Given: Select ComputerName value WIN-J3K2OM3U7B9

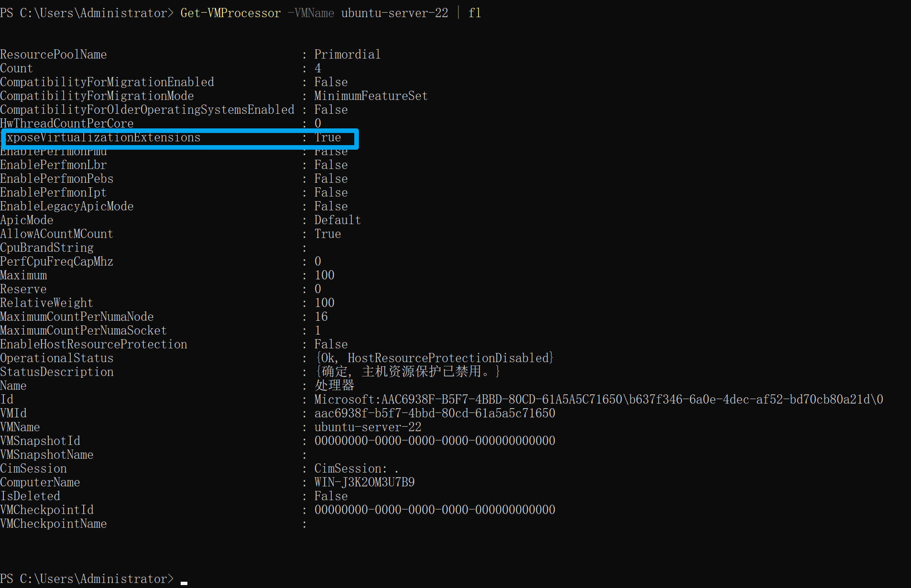Looking at the screenshot, I should click(364, 482).
